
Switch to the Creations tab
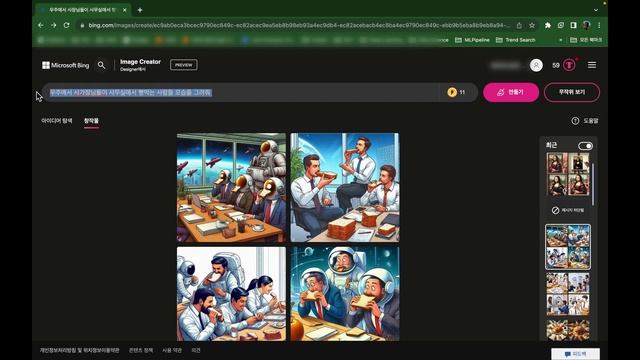[x=91, y=121]
